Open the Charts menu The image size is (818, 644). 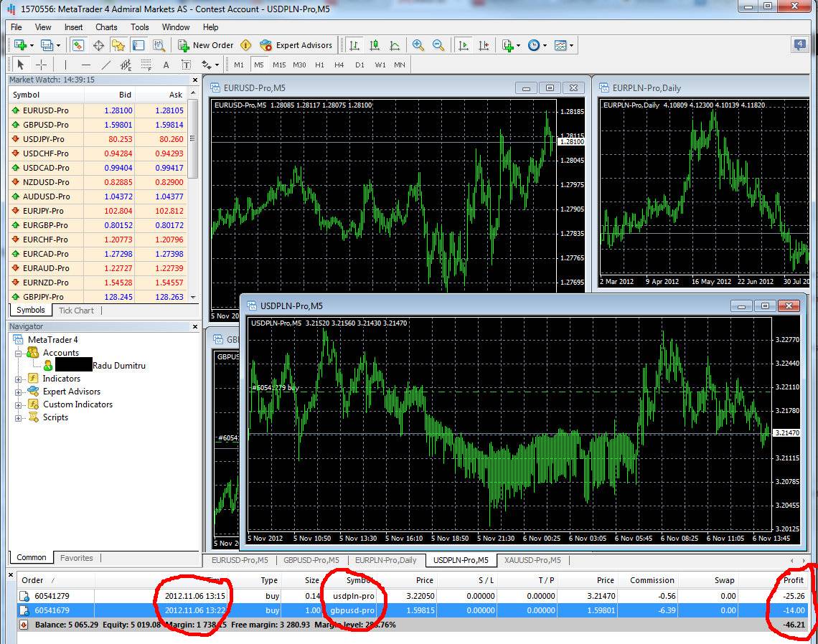coord(106,27)
